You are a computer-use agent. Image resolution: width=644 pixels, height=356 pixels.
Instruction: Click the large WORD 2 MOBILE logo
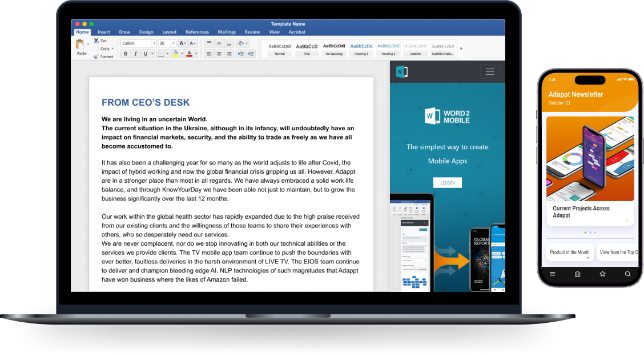pyautogui.click(x=447, y=117)
